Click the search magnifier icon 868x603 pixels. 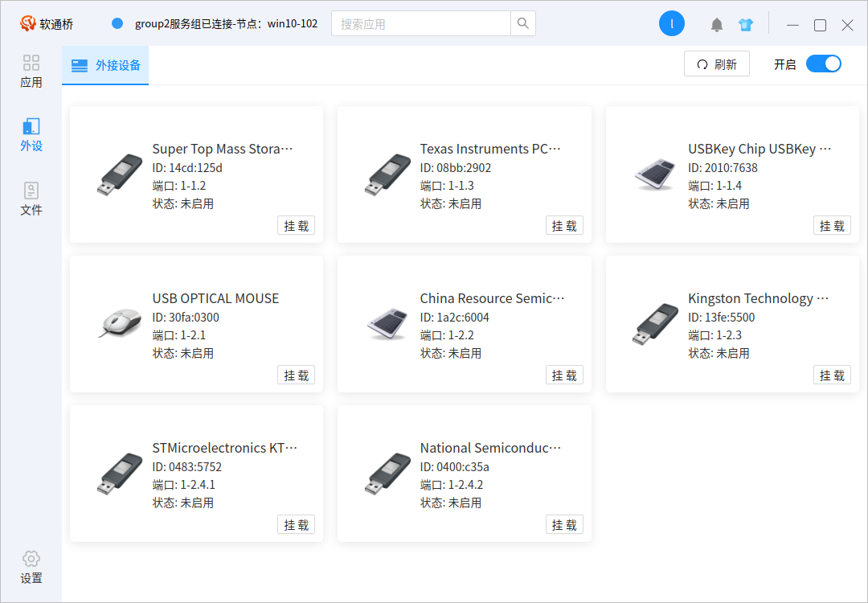(x=523, y=24)
